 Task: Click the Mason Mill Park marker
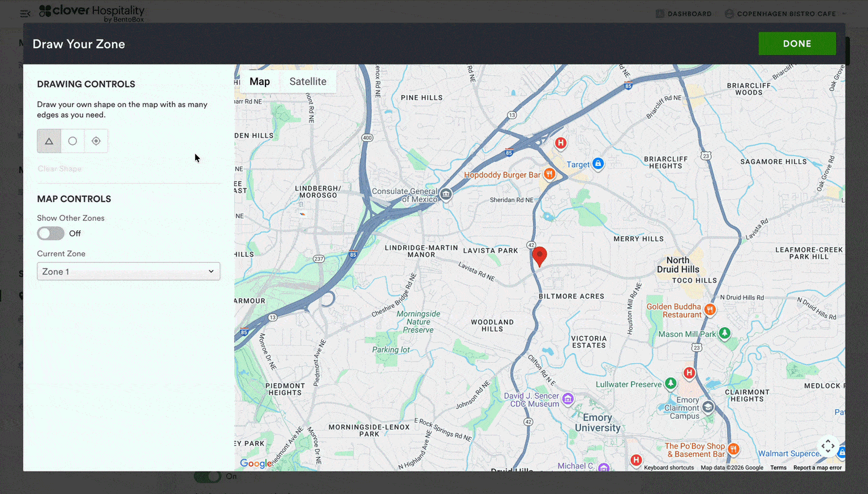tap(724, 334)
